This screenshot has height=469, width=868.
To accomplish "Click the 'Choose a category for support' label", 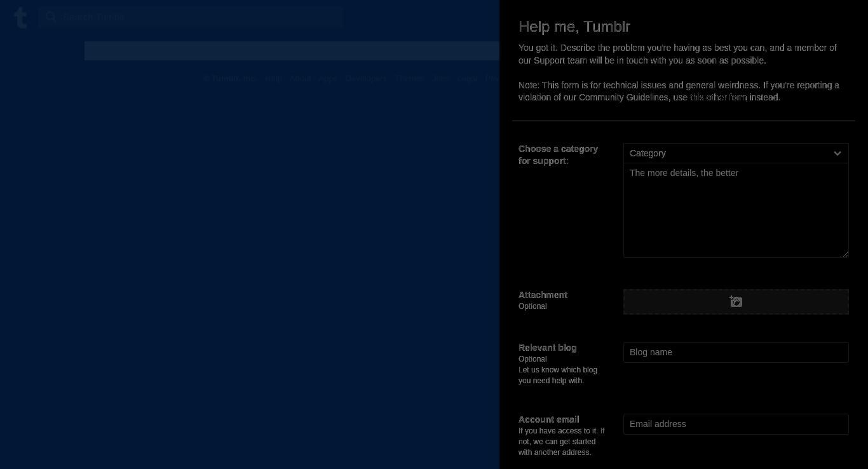I will (558, 154).
